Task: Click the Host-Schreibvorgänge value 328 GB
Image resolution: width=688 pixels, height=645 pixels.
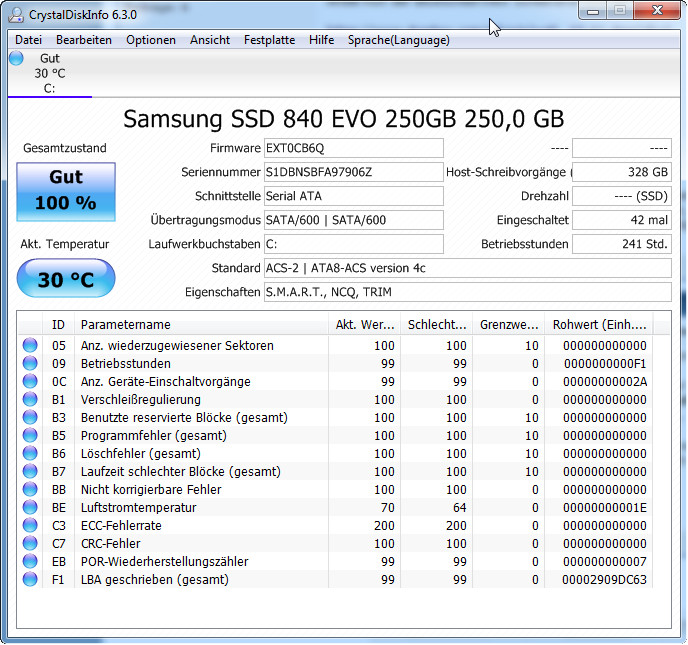Action: (622, 172)
